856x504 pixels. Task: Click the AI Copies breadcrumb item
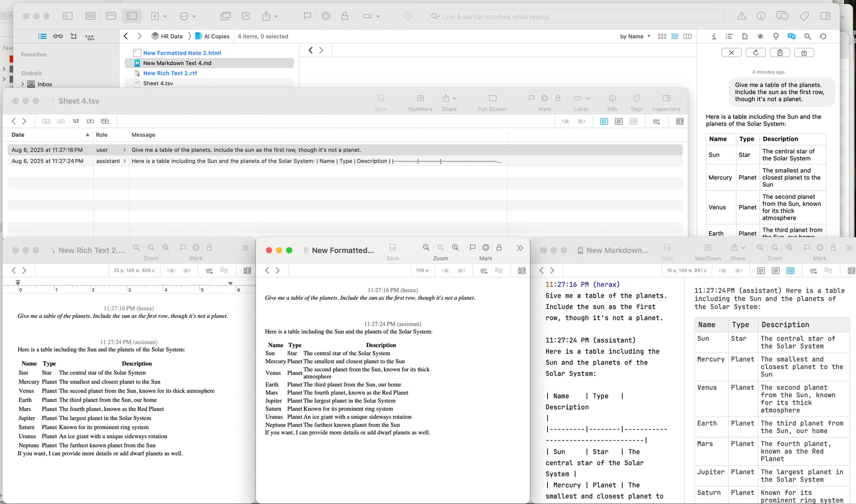216,37
